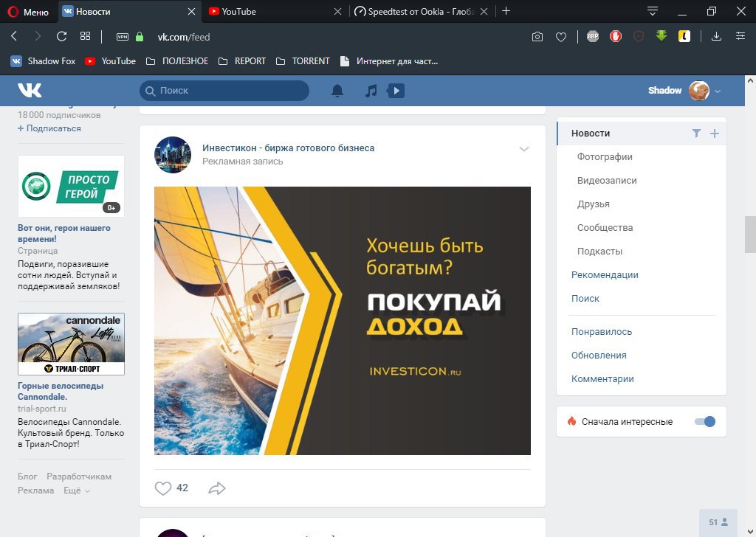The height and width of the screenshot is (537, 756).
Task: Click the Shadow profile avatar
Action: (x=698, y=91)
